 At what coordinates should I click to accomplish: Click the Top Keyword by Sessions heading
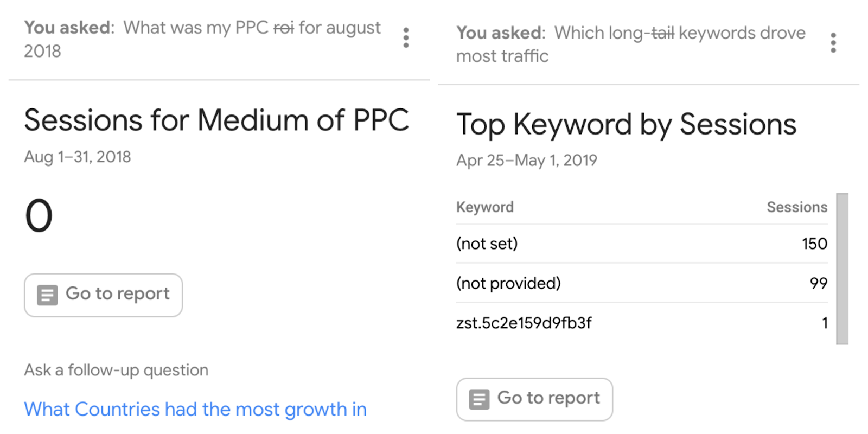point(626,124)
